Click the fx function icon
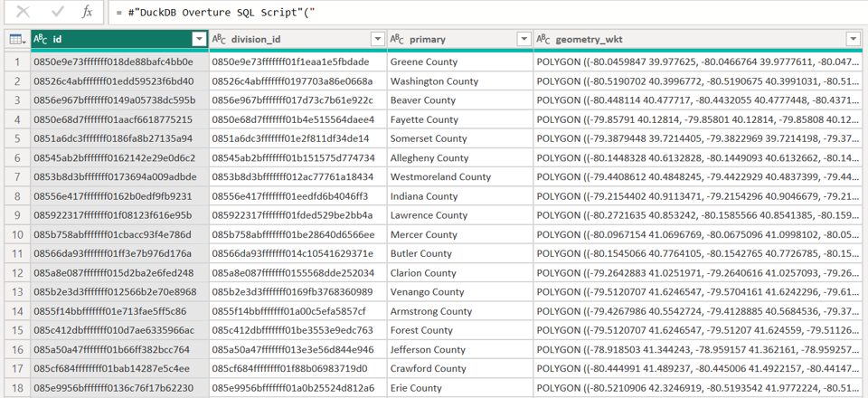The image size is (868, 398). [x=87, y=13]
